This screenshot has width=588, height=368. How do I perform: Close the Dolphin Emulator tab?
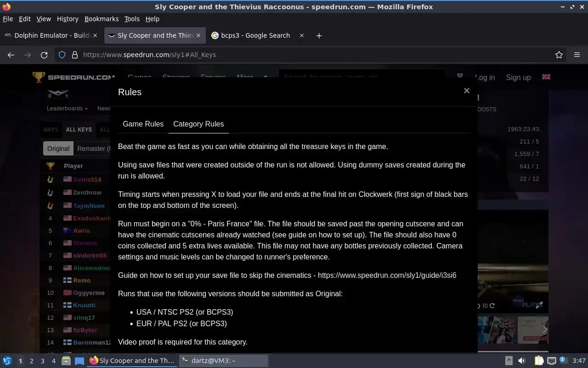click(95, 35)
